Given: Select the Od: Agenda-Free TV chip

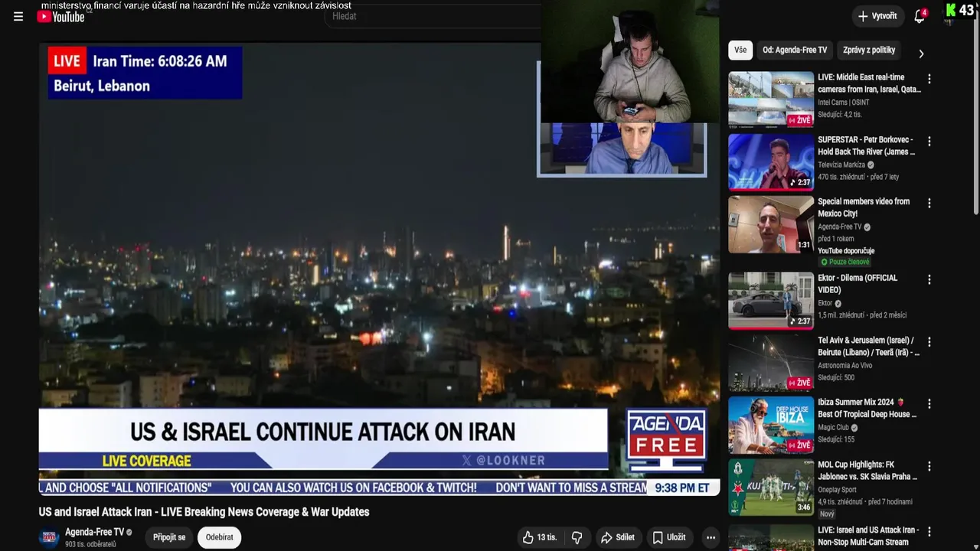Looking at the screenshot, I should pos(795,51).
